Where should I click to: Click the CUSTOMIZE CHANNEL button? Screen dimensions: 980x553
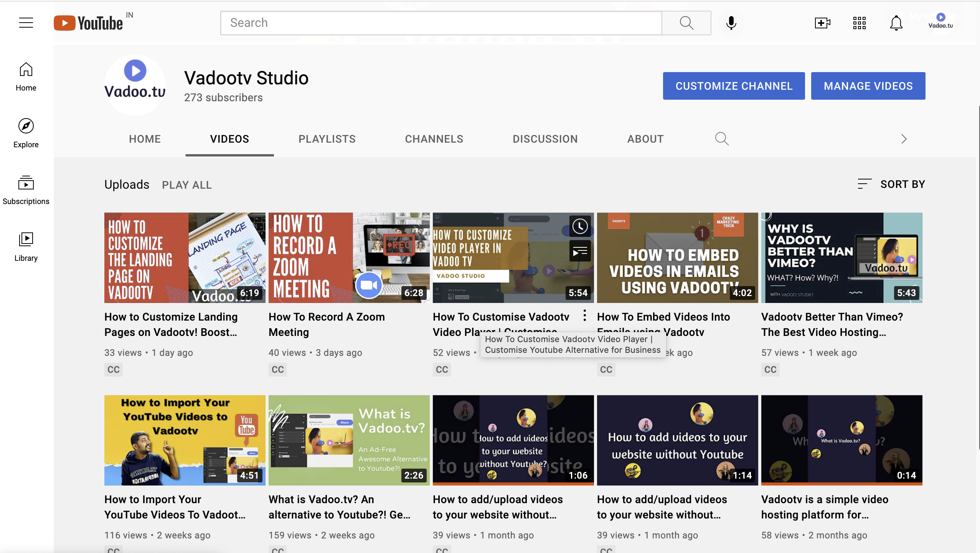tap(734, 86)
